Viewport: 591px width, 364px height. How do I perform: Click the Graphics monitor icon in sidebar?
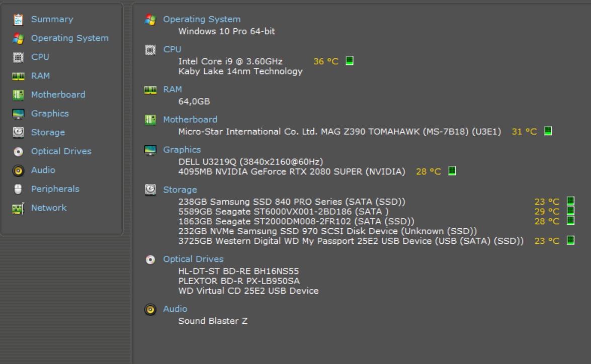18,114
